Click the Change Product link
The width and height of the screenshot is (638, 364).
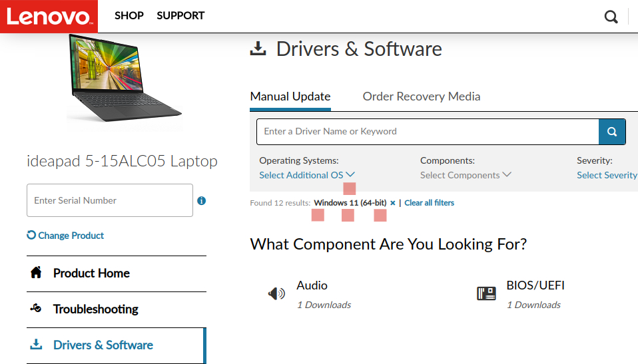(x=71, y=236)
